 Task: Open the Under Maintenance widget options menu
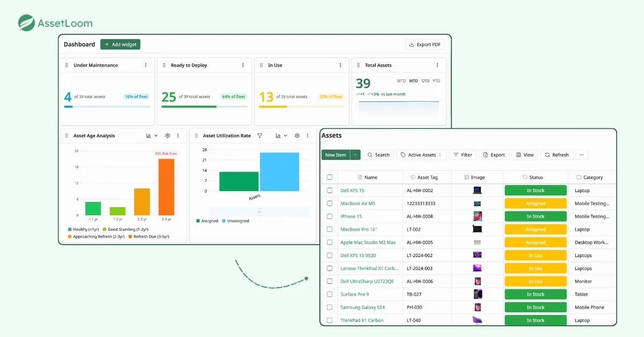[x=145, y=65]
